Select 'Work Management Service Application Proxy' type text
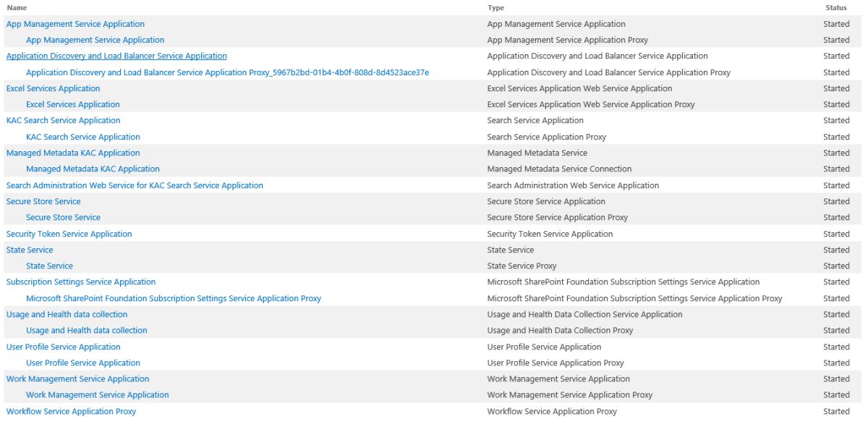 [x=570, y=394]
